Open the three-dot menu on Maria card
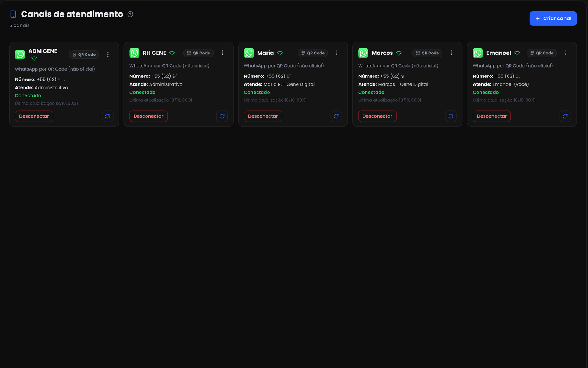This screenshot has height=368, width=588. tap(337, 53)
